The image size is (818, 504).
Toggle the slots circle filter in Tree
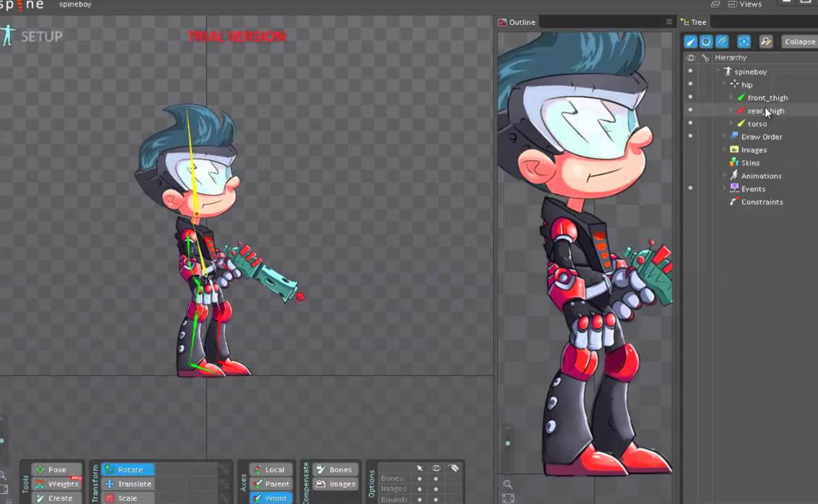coord(706,42)
